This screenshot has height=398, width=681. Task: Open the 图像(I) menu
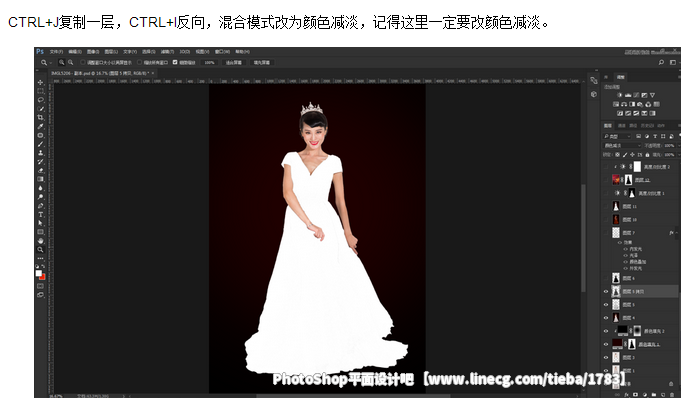pos(93,52)
